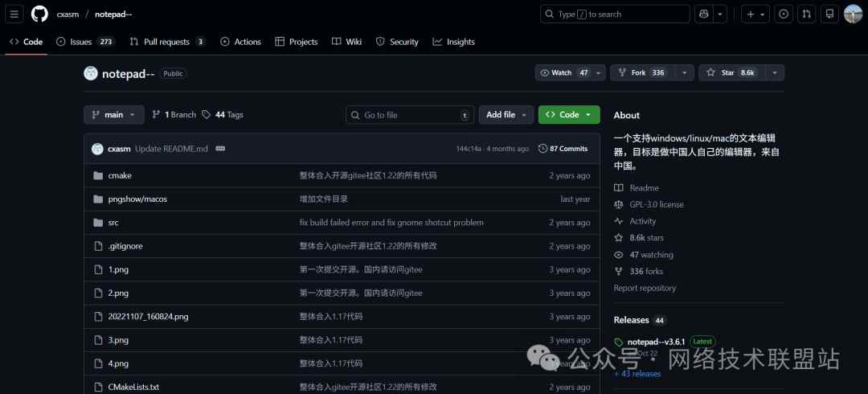Select the Code tab
The width and height of the screenshot is (868, 394).
point(26,42)
